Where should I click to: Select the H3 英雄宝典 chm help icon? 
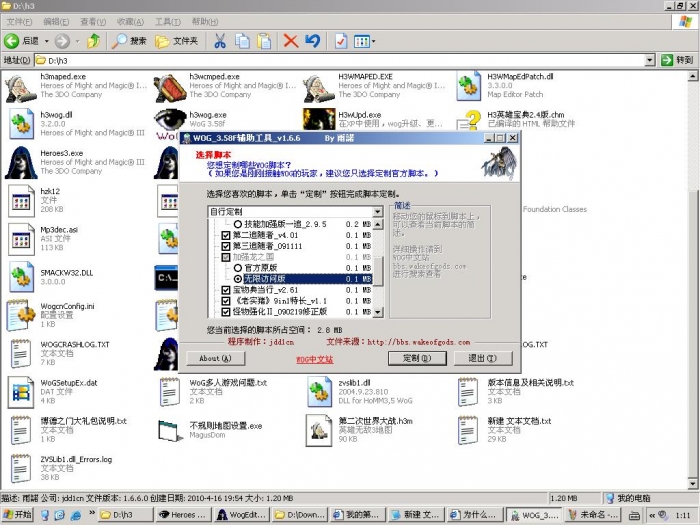pyautogui.click(x=468, y=121)
